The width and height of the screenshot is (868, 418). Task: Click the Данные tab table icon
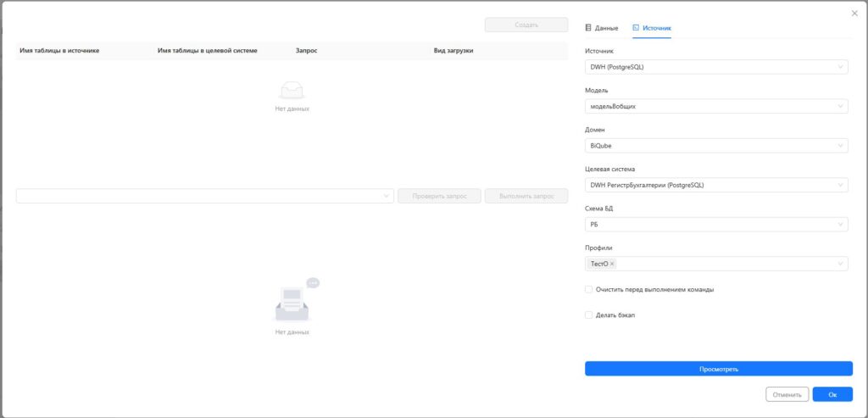pos(588,28)
